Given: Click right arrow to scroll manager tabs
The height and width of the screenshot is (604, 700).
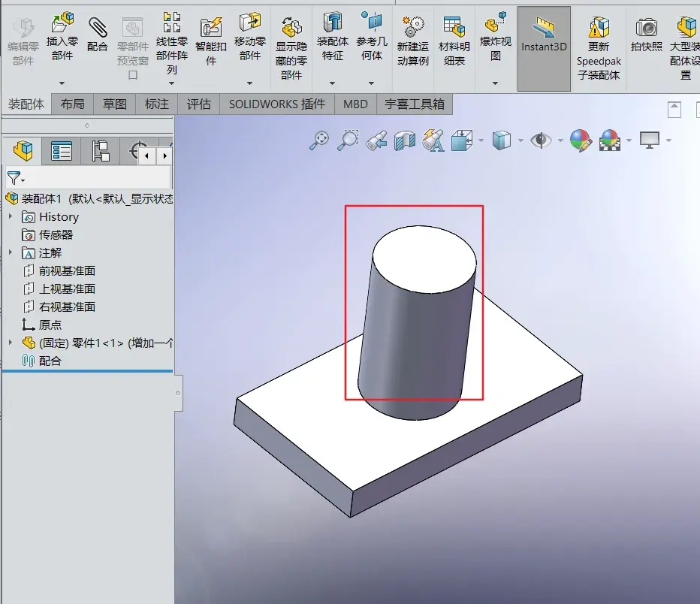Looking at the screenshot, I should [x=164, y=156].
